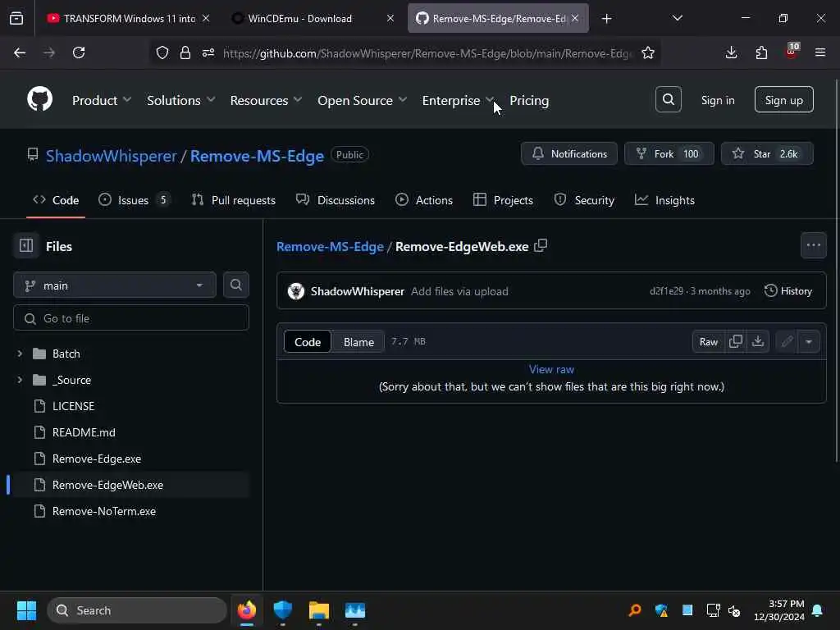The height and width of the screenshot is (630, 840).
Task: Download raw file icon
Action: pos(757,341)
